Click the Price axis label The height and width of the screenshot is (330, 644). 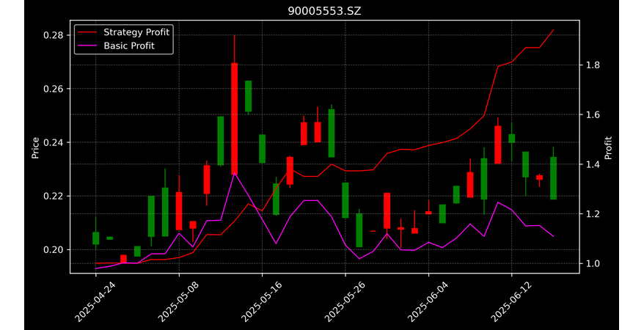[x=35, y=147]
